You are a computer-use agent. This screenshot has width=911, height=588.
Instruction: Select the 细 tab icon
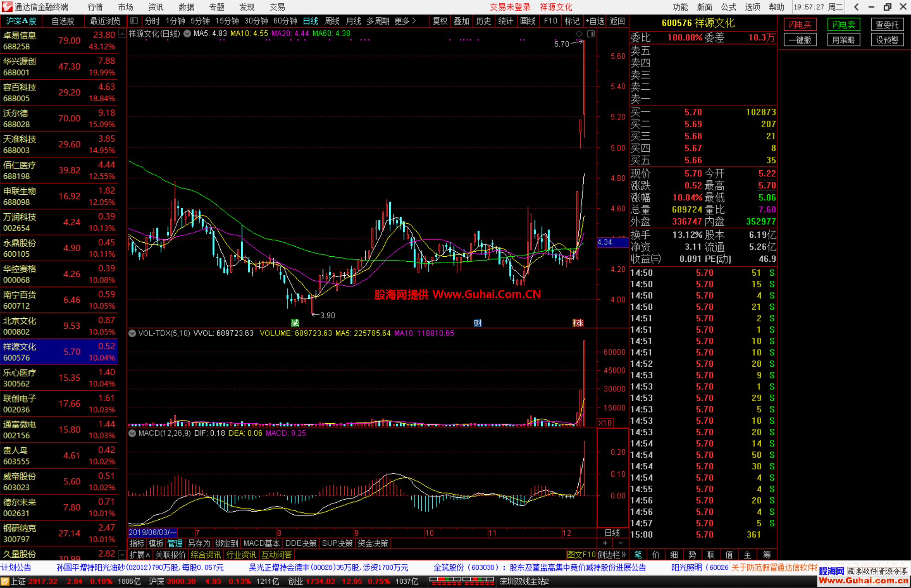click(674, 555)
